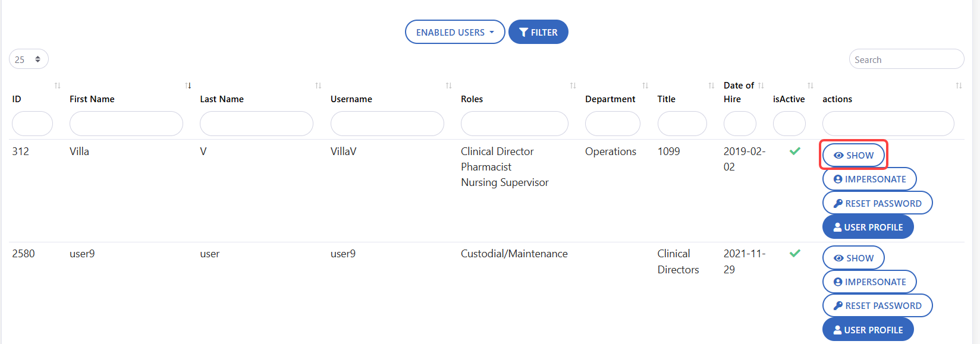Sort by Roles column arrows
The width and height of the screenshot is (980, 344).
573,86
